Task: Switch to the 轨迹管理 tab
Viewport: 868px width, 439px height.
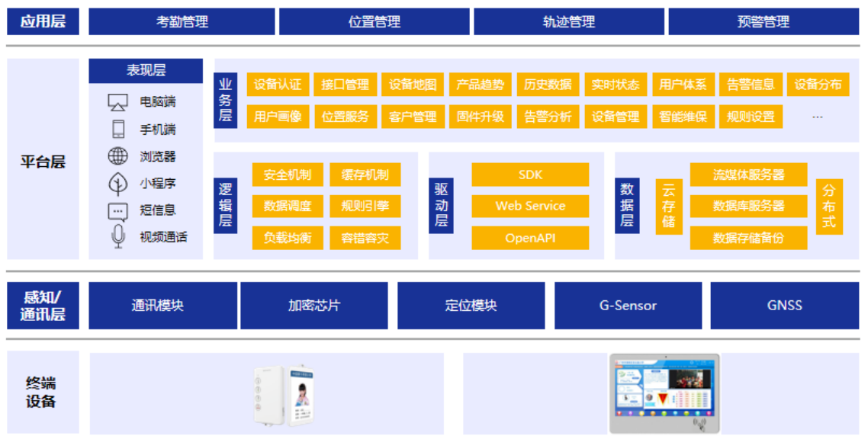Action: click(x=568, y=22)
